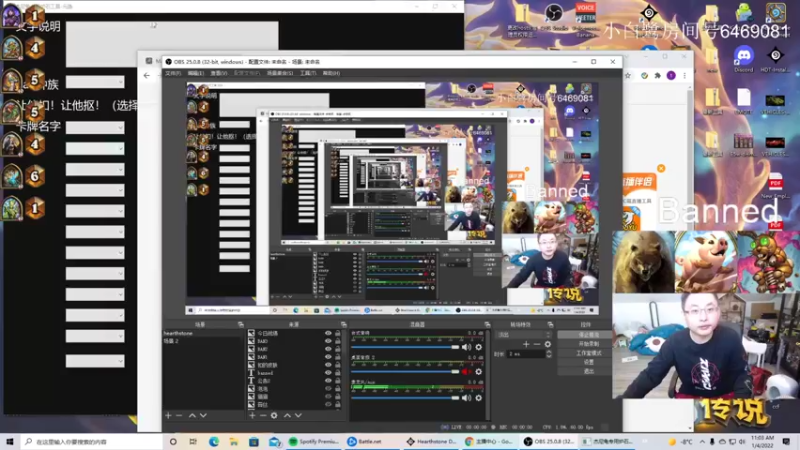
Task: Toggle eye icon of bottom source row
Action: [328, 405]
